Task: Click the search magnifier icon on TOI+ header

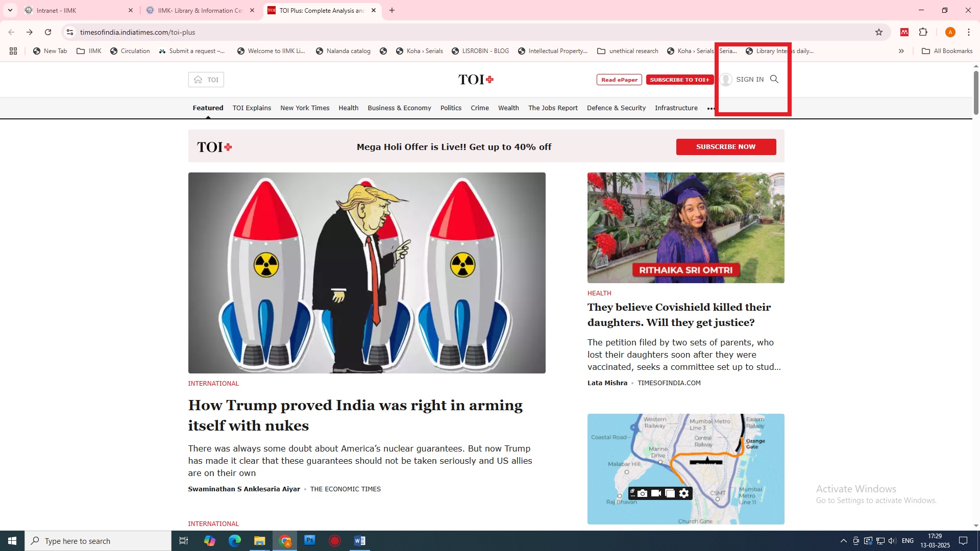Action: 774,79
